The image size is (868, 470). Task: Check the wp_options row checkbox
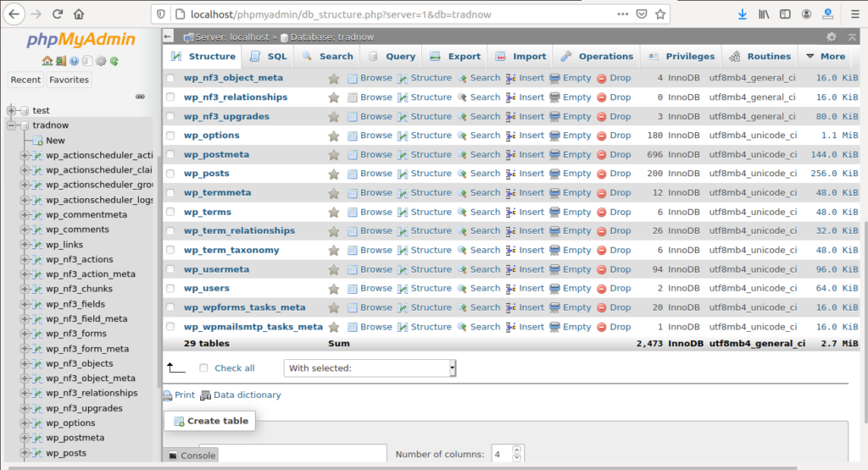[170, 135]
